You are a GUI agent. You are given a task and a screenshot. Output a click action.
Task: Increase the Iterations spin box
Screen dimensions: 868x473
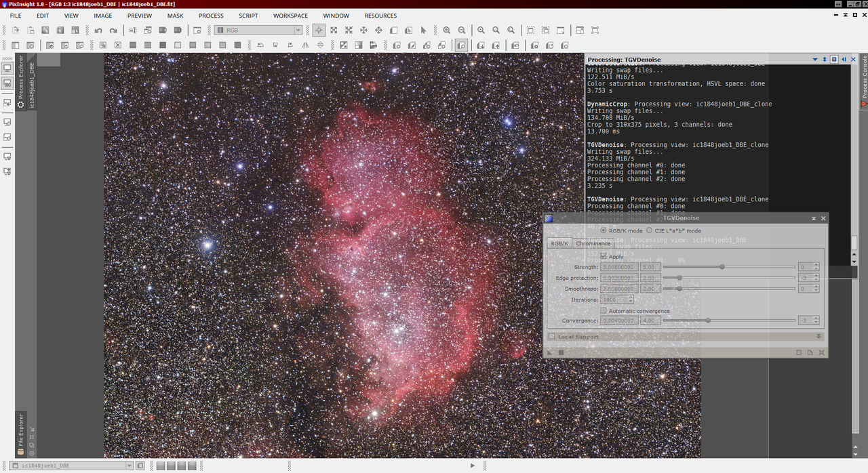(x=631, y=297)
